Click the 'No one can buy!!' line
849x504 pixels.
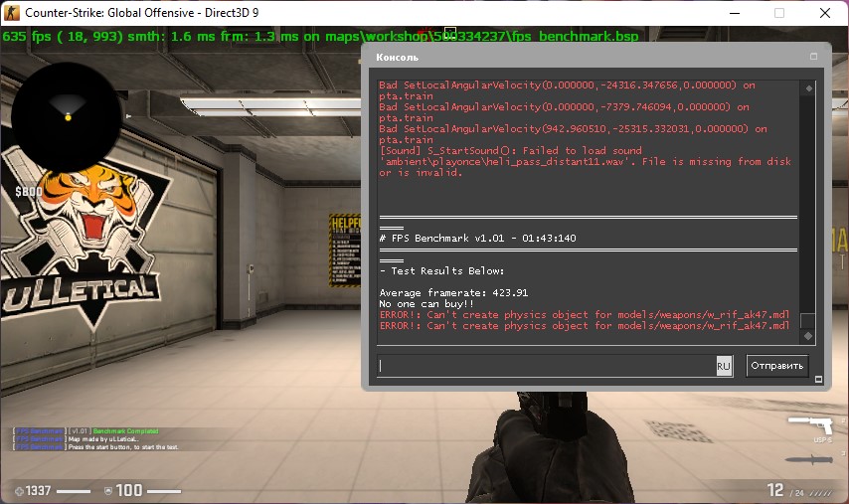click(426, 304)
